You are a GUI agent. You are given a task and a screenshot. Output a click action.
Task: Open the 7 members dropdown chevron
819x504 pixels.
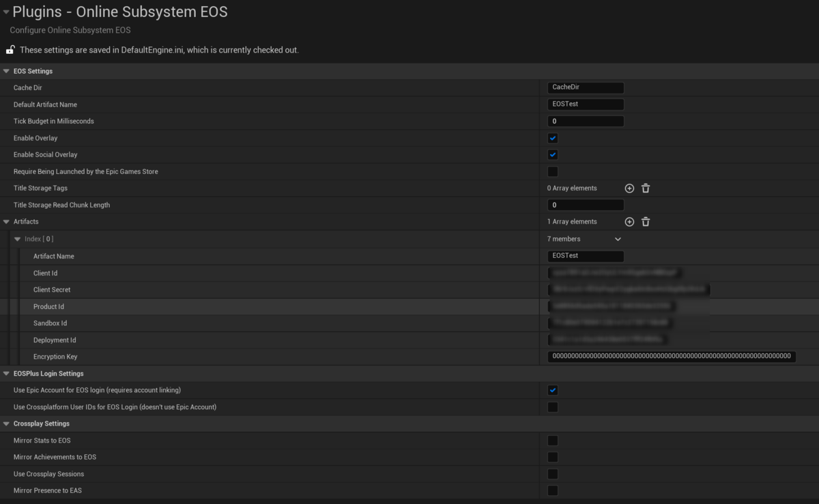[618, 239]
